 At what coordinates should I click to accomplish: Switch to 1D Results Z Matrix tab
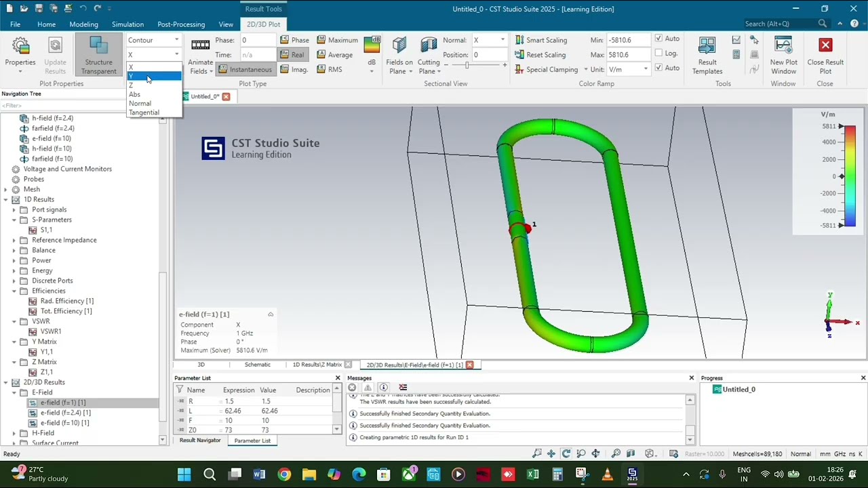[x=317, y=365]
